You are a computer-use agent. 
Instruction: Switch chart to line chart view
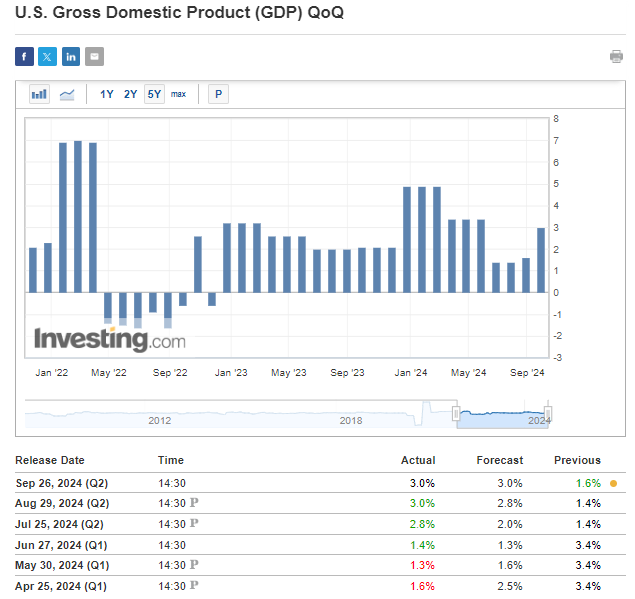coord(67,94)
